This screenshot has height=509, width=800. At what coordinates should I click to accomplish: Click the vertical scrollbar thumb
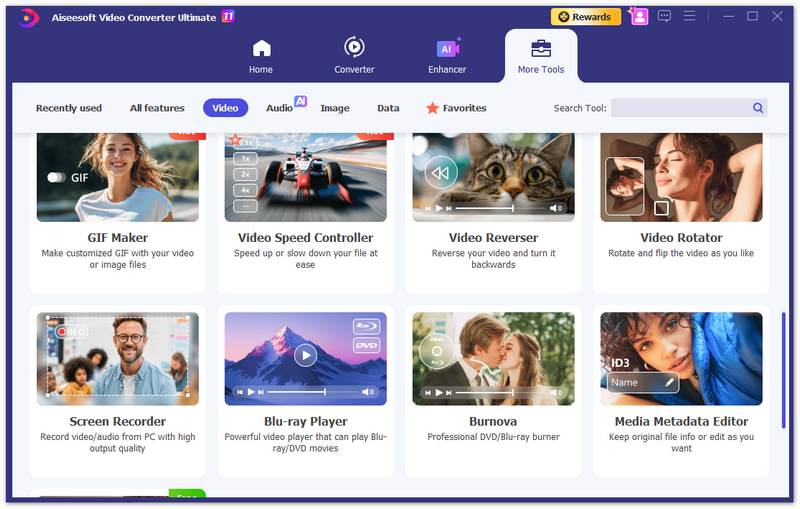coord(783,370)
